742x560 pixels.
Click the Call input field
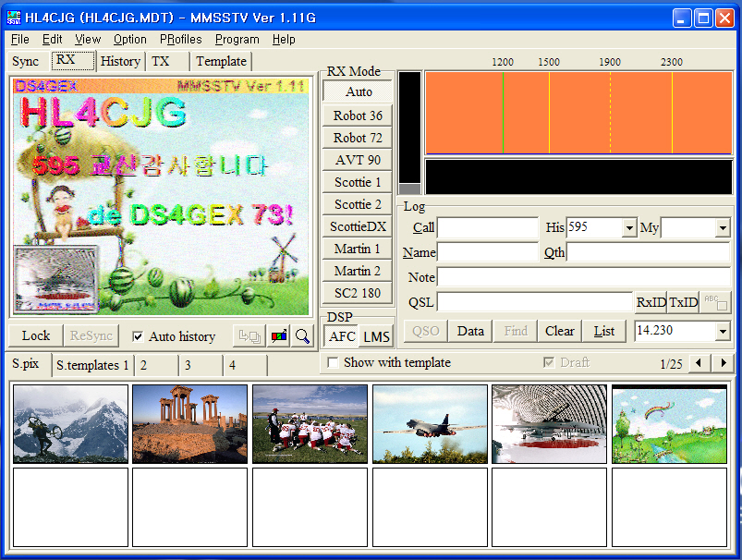pyautogui.click(x=488, y=227)
